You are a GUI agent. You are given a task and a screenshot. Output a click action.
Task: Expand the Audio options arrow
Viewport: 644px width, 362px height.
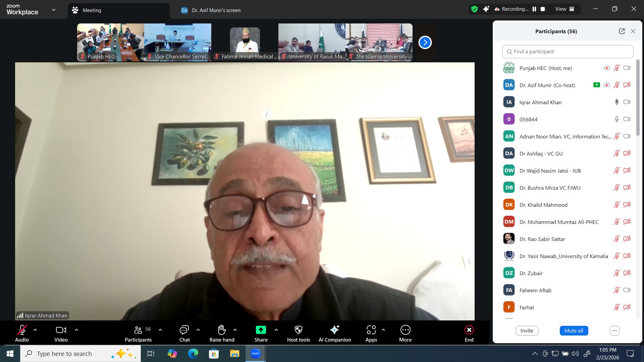tap(35, 330)
